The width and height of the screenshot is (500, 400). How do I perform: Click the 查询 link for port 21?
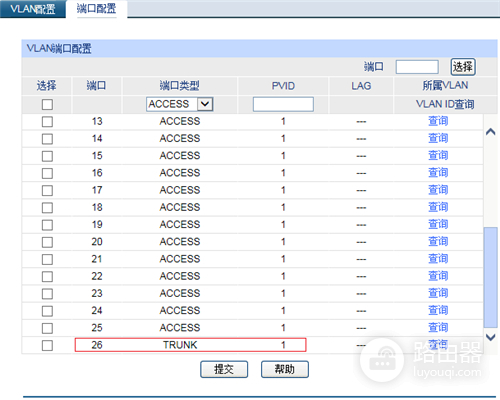pos(438,259)
